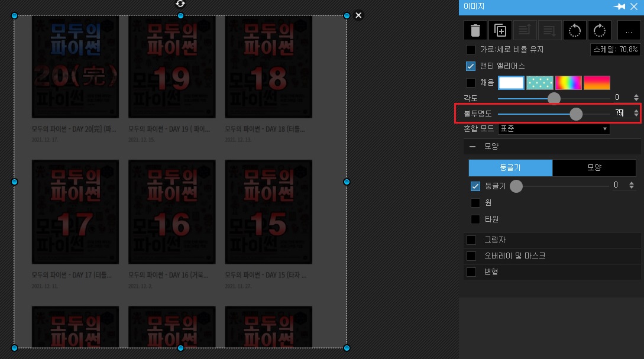Click the 모두의 파이썬 15 thumbnail
This screenshot has height=359, width=644.
(x=268, y=212)
